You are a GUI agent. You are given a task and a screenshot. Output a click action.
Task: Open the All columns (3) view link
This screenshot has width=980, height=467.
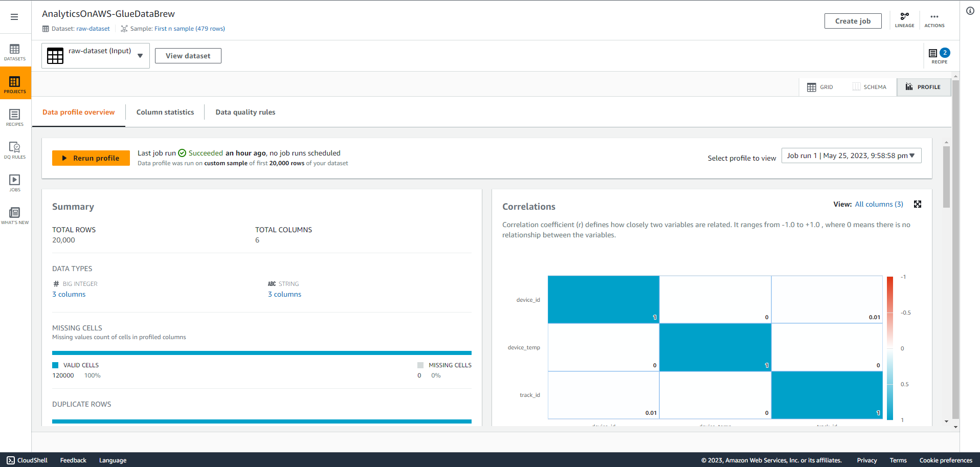pyautogui.click(x=879, y=204)
